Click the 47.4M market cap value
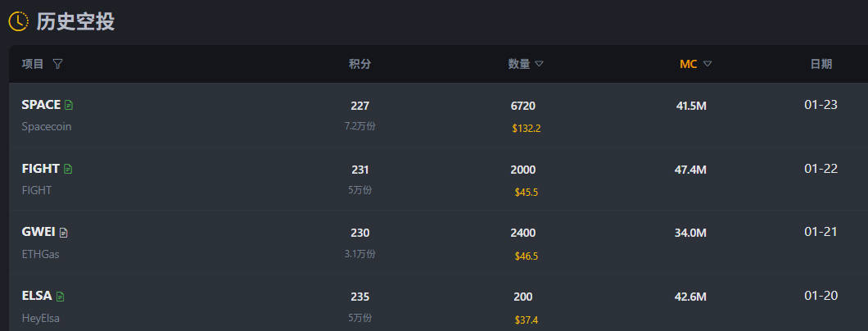The height and width of the screenshot is (331, 868). (690, 170)
